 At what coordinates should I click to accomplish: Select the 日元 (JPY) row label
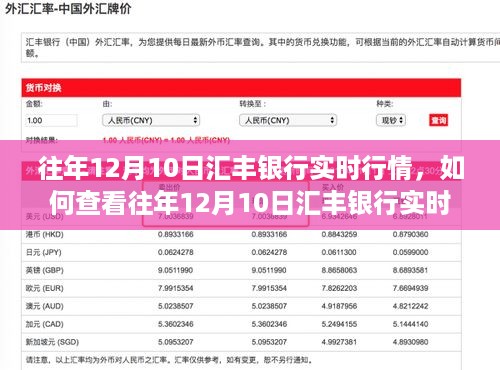(44, 252)
